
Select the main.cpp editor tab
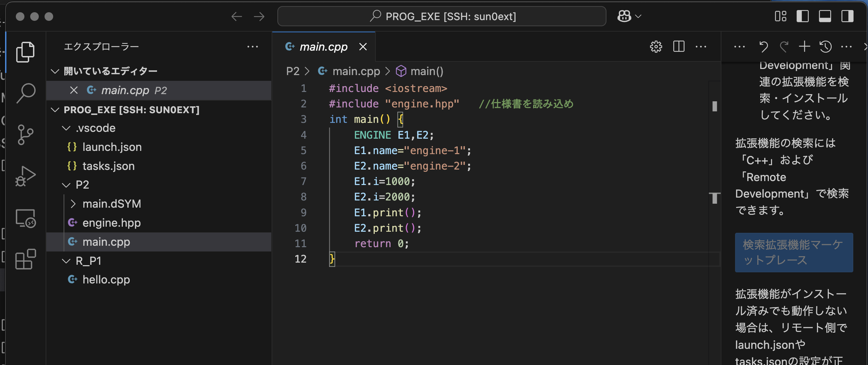323,47
